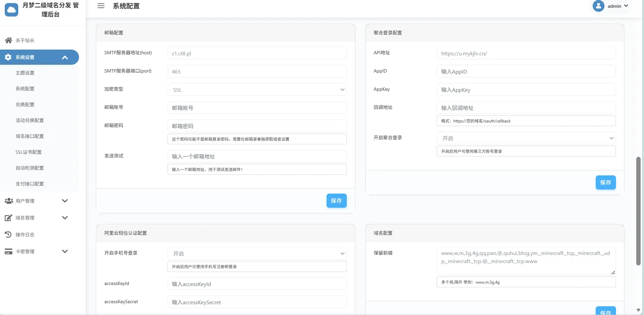Click the API地址 field
Image resolution: width=644 pixels, height=315 pixels.
pos(526,53)
